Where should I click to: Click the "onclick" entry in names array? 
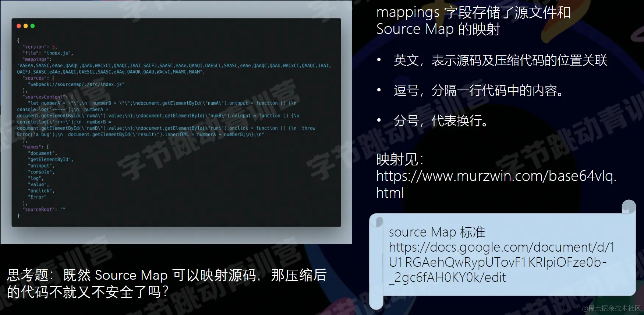(40, 191)
